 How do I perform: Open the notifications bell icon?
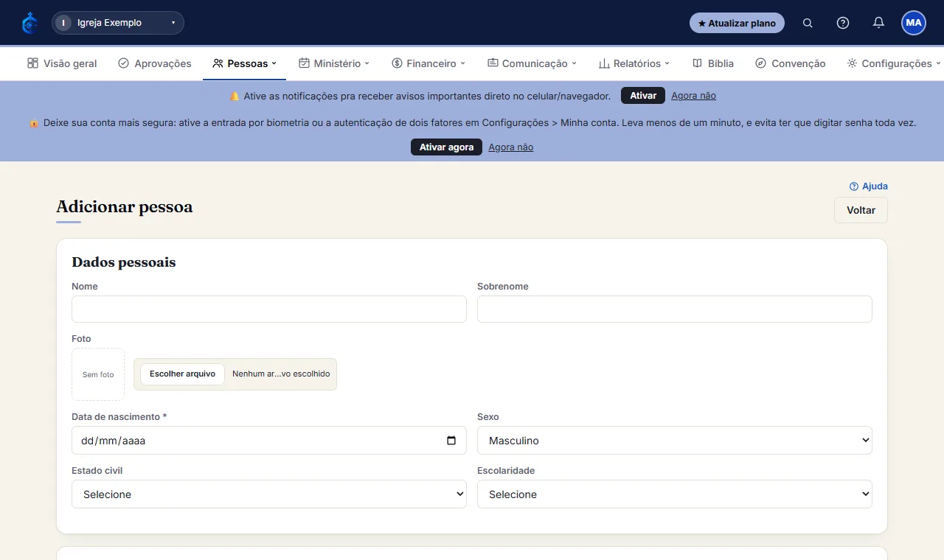point(878,23)
